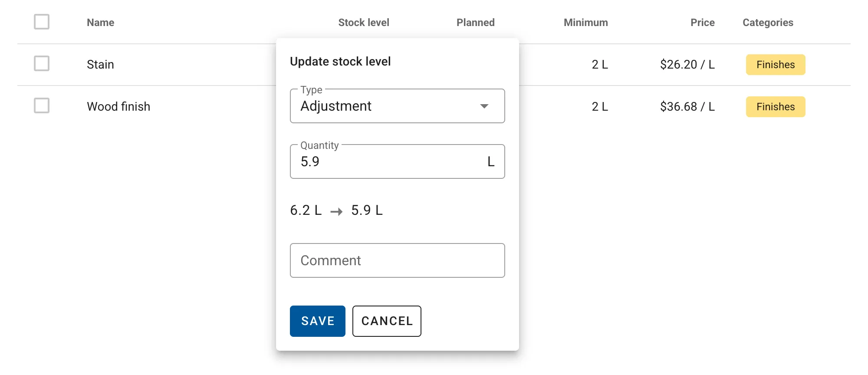Sort by the Price column header
The width and height of the screenshot is (868, 375).
click(702, 22)
